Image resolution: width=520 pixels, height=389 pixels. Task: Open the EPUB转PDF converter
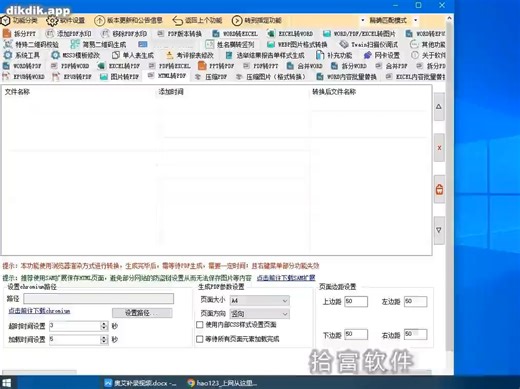point(72,77)
